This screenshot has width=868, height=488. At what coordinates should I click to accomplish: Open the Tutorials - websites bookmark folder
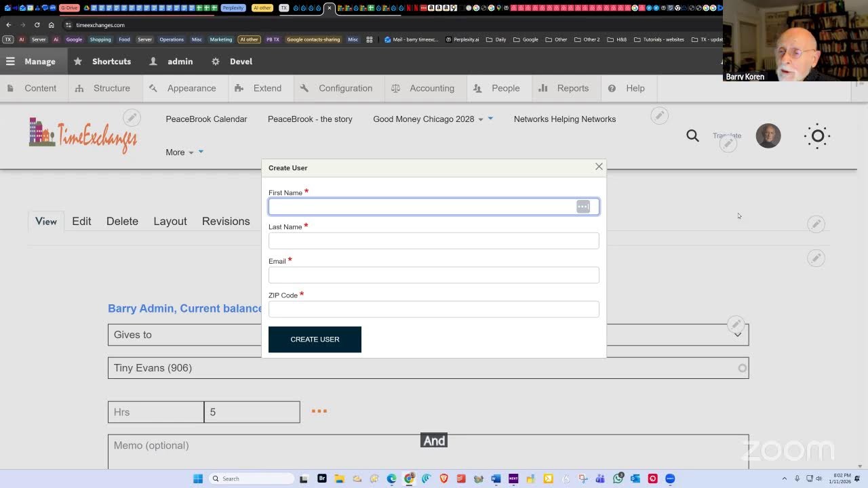click(659, 39)
